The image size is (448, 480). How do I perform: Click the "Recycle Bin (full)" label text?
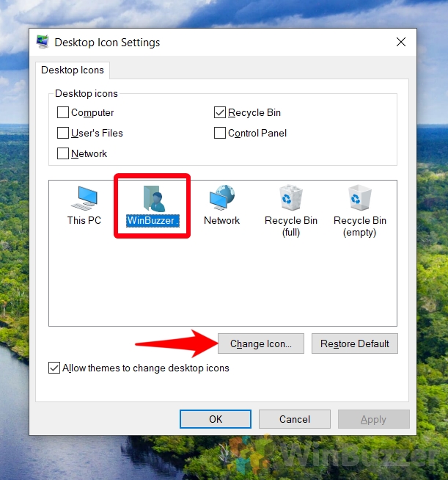click(x=291, y=226)
